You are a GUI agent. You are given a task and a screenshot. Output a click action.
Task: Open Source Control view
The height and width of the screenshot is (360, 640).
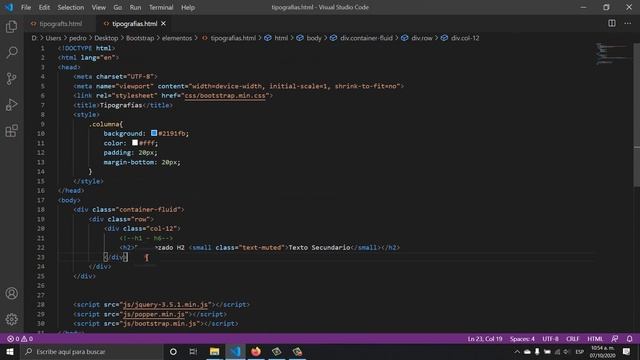tap(11, 78)
